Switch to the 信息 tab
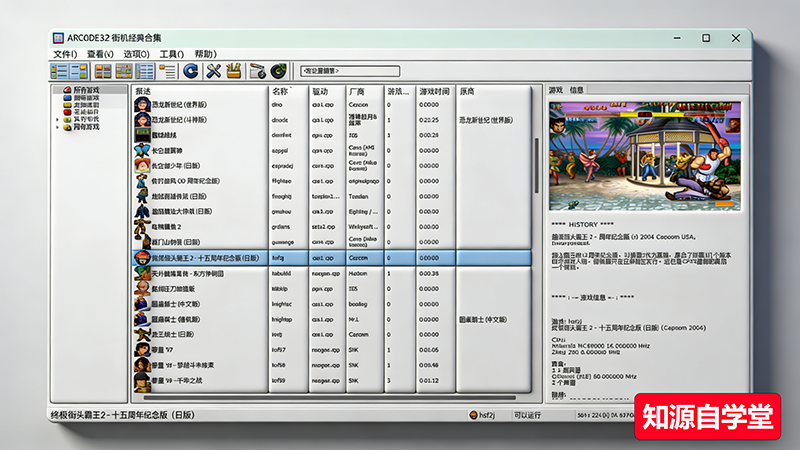This screenshot has height=450, width=800. tap(577, 90)
